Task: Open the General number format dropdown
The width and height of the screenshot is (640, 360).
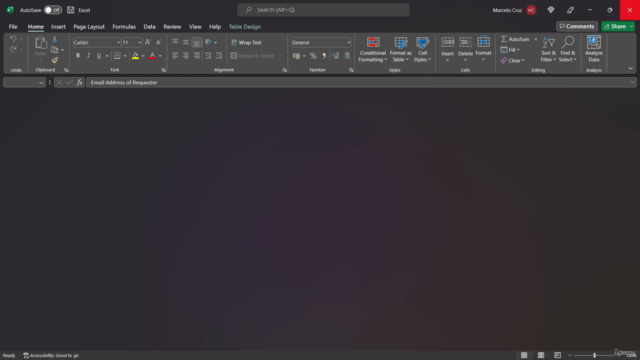Action: tap(348, 42)
